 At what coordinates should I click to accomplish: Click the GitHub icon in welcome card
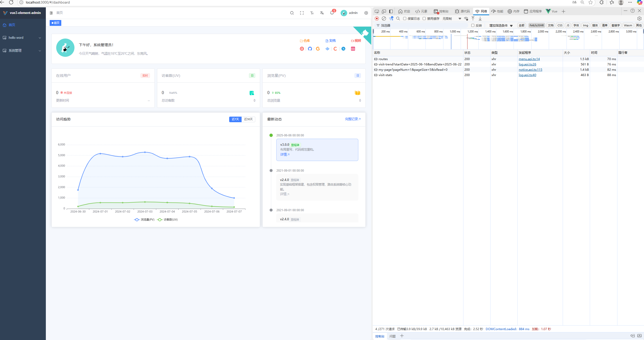pyautogui.click(x=310, y=49)
